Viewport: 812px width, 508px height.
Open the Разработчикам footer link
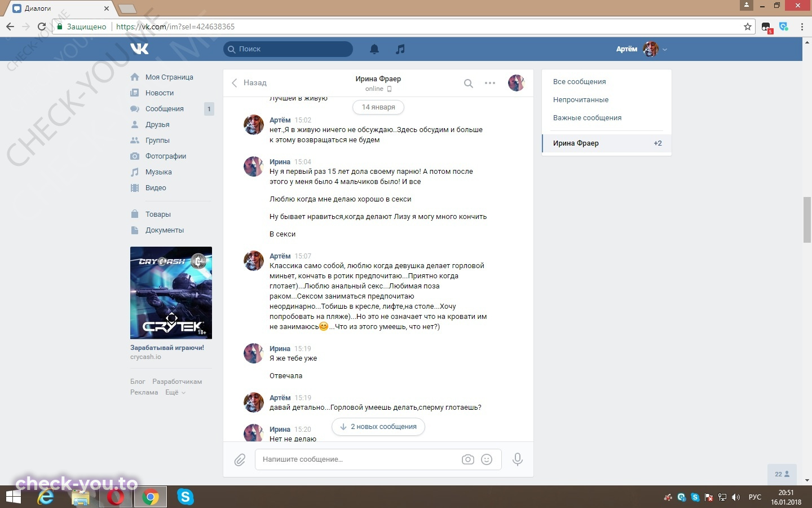tap(177, 382)
